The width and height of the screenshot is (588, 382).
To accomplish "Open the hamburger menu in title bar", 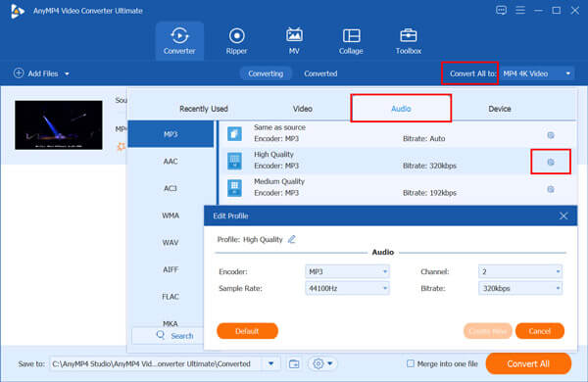I will click(520, 10).
